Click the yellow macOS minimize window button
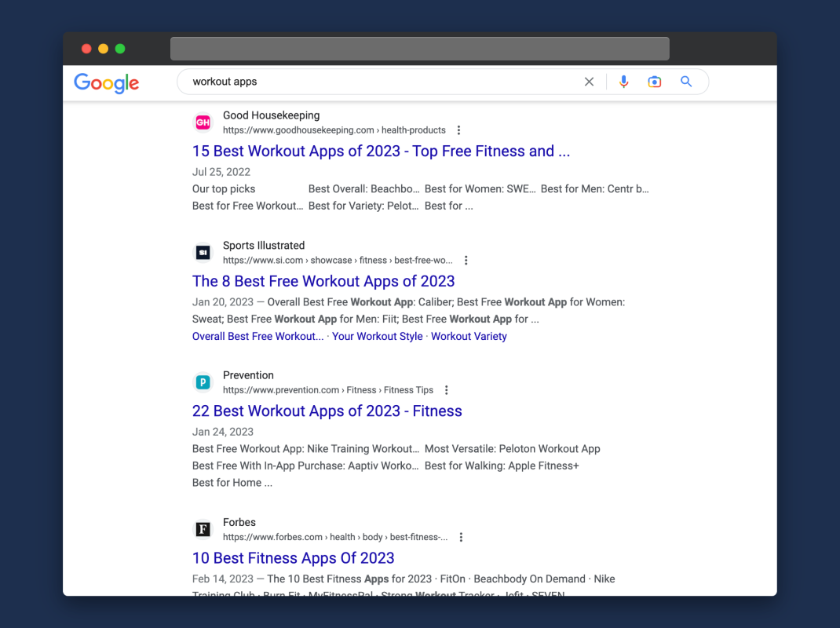 pos(103,49)
